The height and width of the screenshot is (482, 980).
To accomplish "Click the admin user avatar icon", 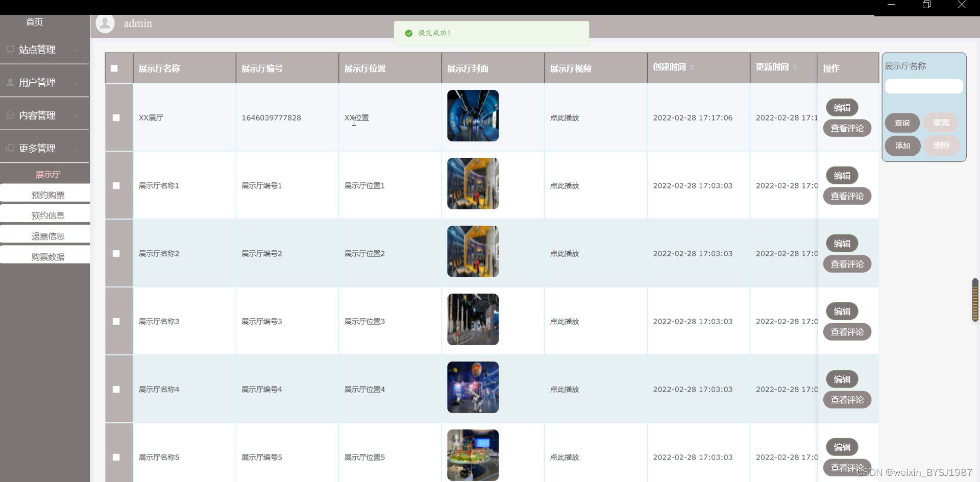I will coord(105,23).
